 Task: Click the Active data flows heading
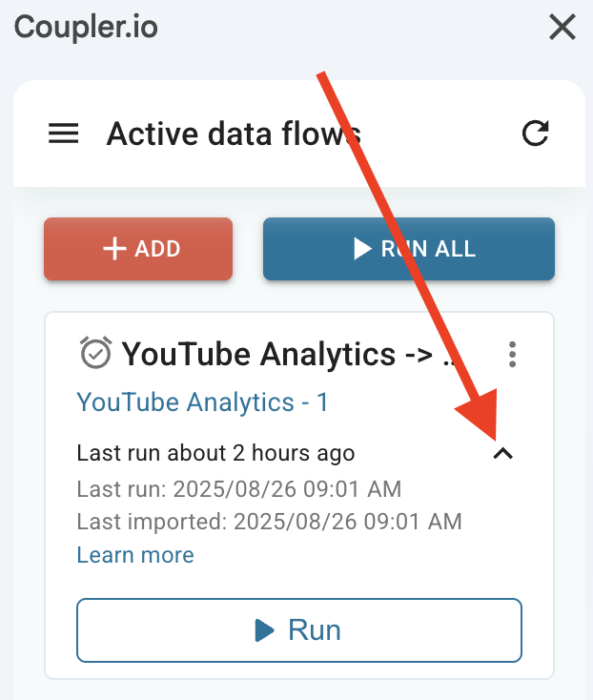point(234,134)
